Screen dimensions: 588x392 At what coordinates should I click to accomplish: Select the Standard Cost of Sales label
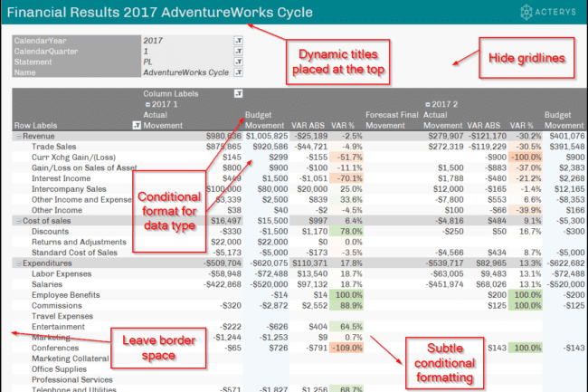click(x=74, y=253)
